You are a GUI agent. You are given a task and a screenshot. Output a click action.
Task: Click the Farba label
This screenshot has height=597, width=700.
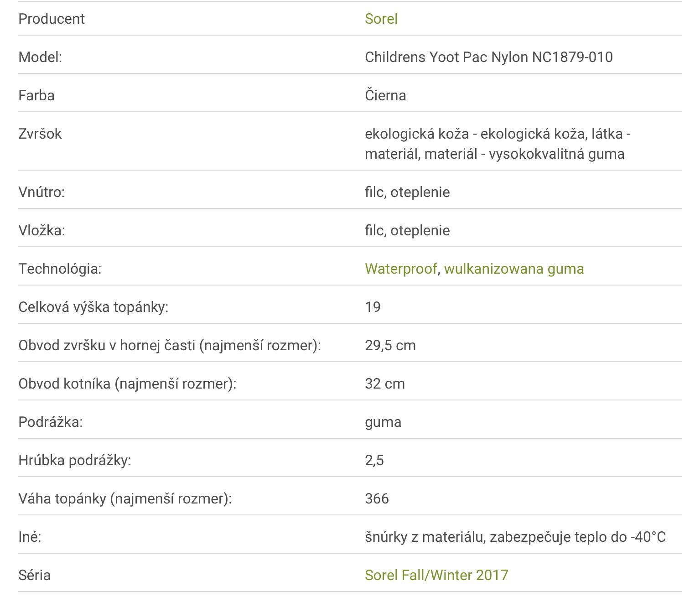coord(36,95)
